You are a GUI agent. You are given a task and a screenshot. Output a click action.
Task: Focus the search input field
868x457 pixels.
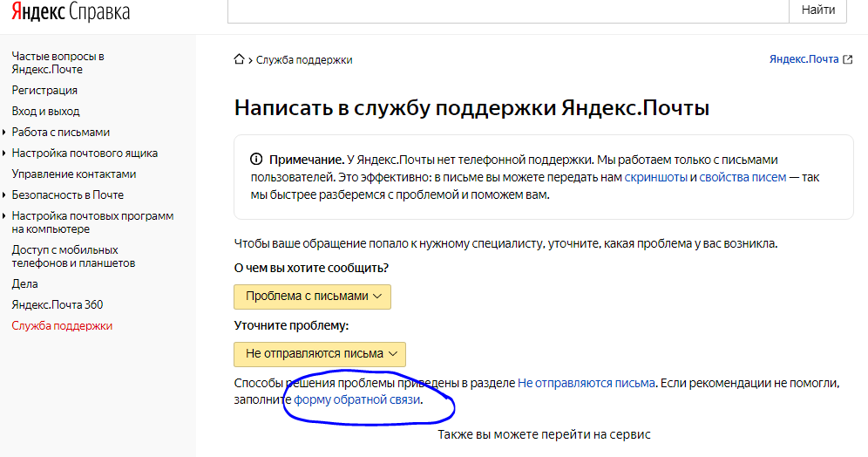pos(508,10)
